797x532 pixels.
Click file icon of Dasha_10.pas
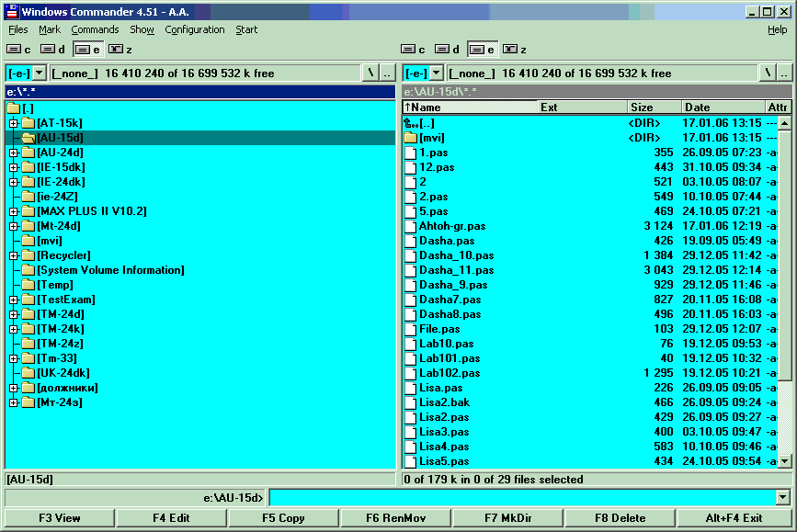(410, 255)
